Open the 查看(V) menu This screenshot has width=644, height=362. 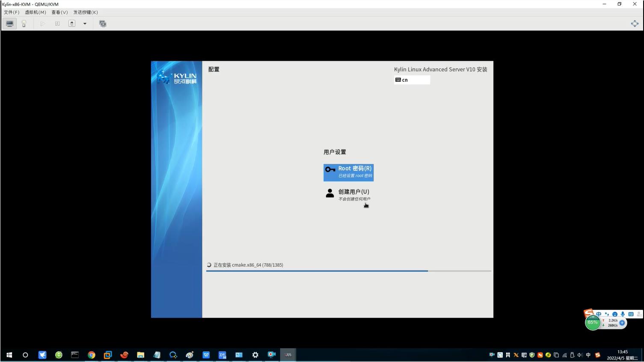click(x=60, y=12)
